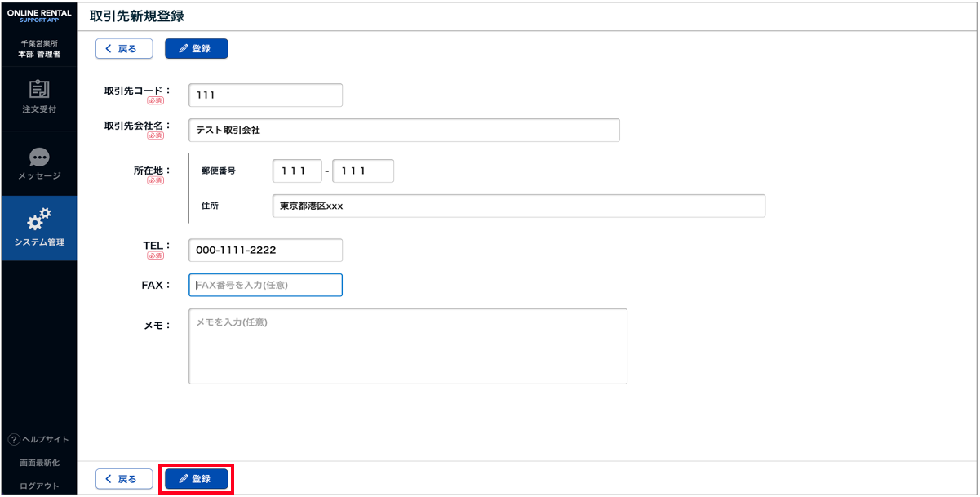Screen dimensions: 980x497
Task: Click the bottom 戻る back button
Action: tap(124, 479)
